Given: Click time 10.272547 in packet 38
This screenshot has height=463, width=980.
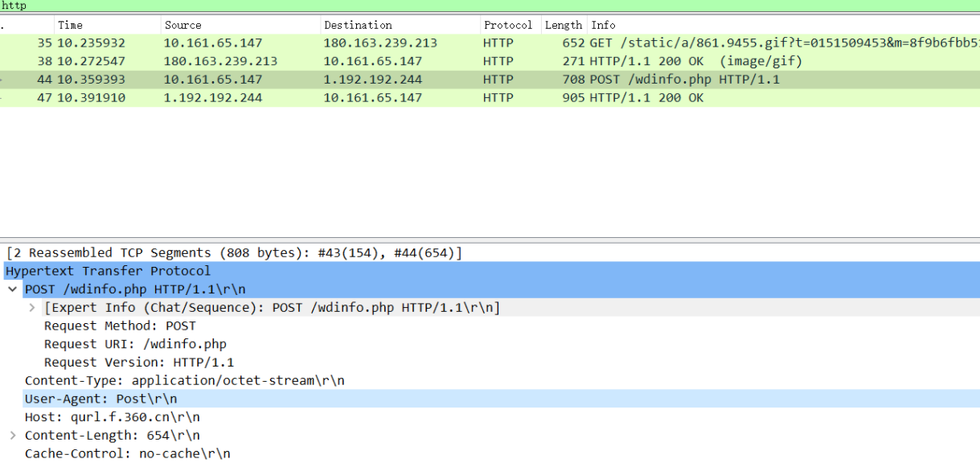Looking at the screenshot, I should 92,61.
